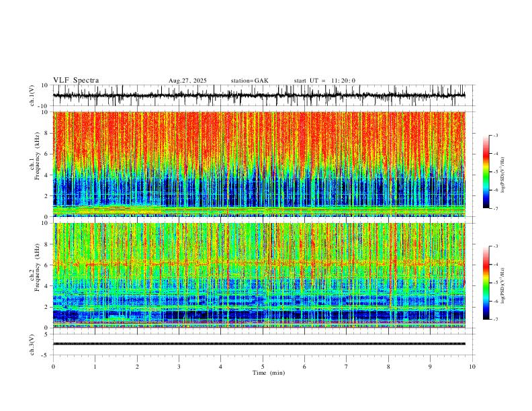Click the 'VLF Spectra' title text
The image size is (532, 411).
(76, 81)
